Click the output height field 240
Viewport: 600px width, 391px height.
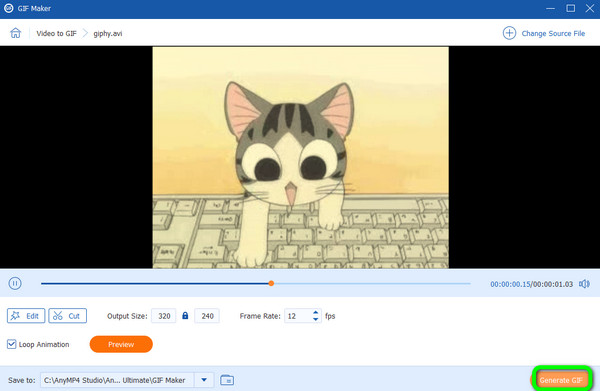tap(207, 316)
